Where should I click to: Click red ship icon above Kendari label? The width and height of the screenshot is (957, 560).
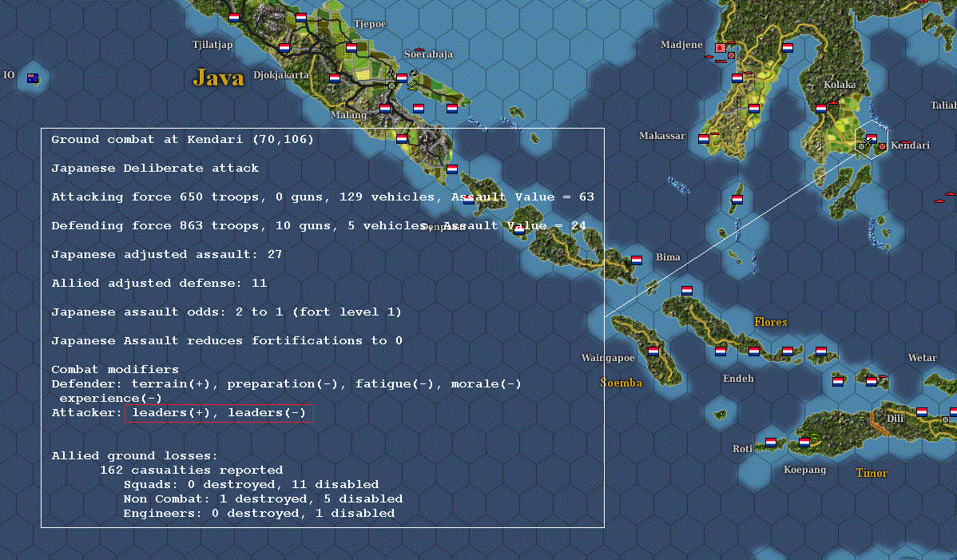[905, 142]
